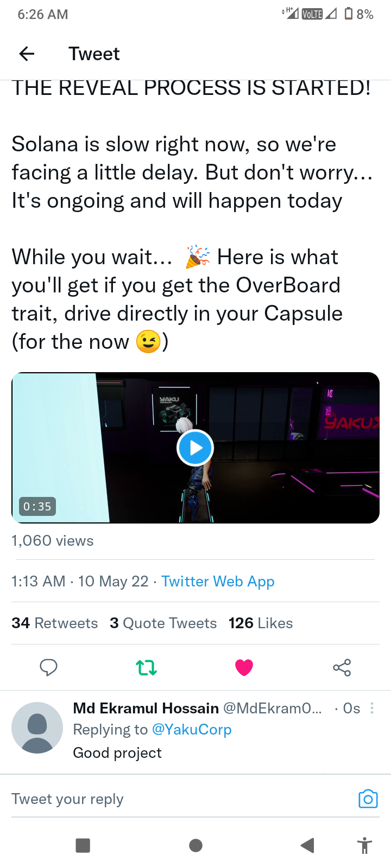Open the @YakuCorp mention link

coord(192,730)
